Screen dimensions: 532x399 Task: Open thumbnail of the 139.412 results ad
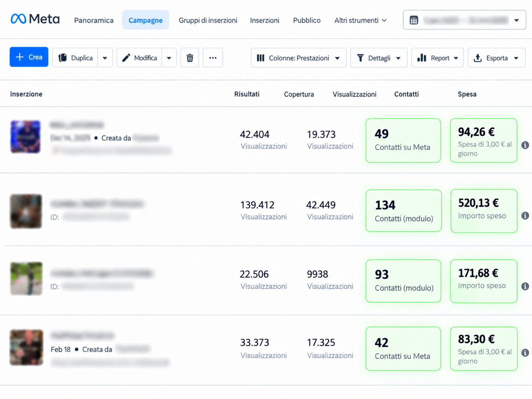pos(26,211)
